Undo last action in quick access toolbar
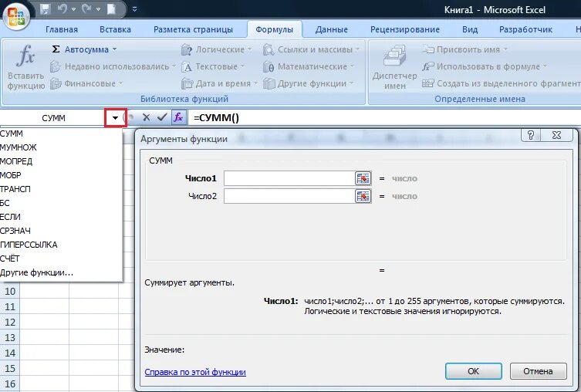The image size is (581, 392). 62,9
